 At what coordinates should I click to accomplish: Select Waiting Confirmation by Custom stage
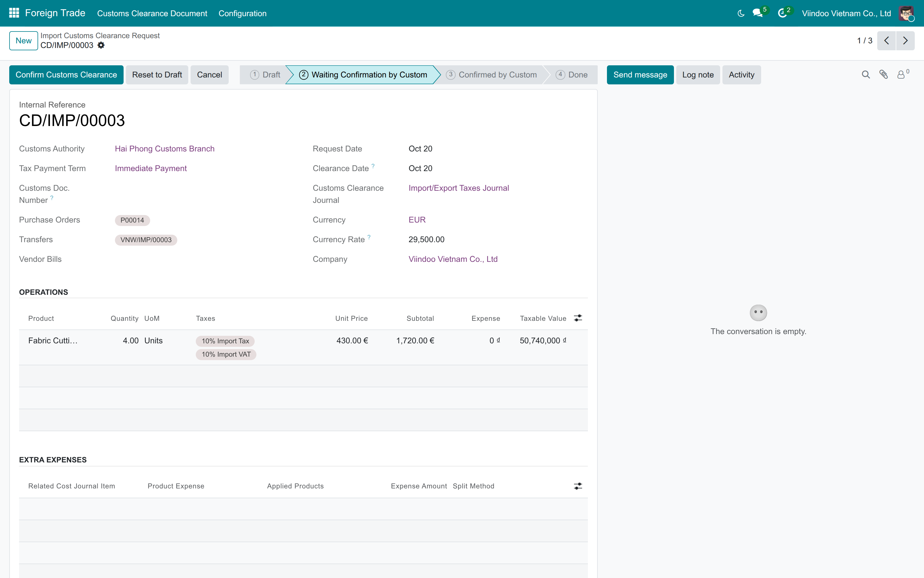tap(363, 75)
